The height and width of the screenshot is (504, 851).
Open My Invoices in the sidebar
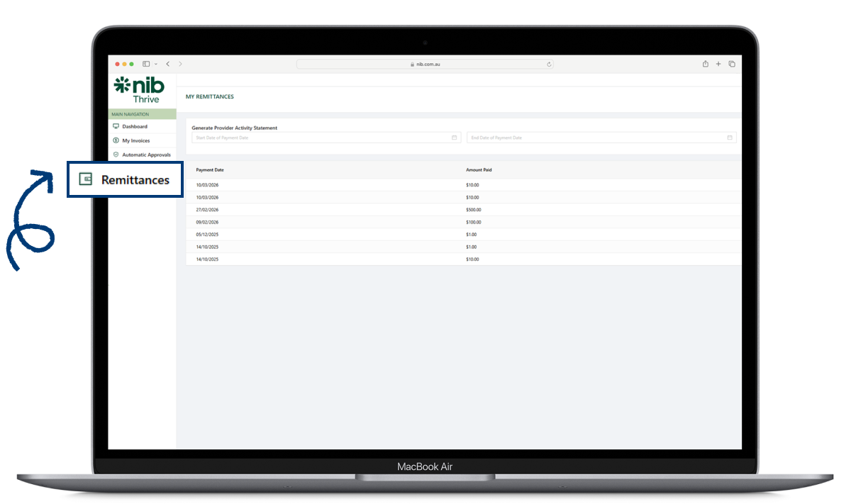point(135,140)
